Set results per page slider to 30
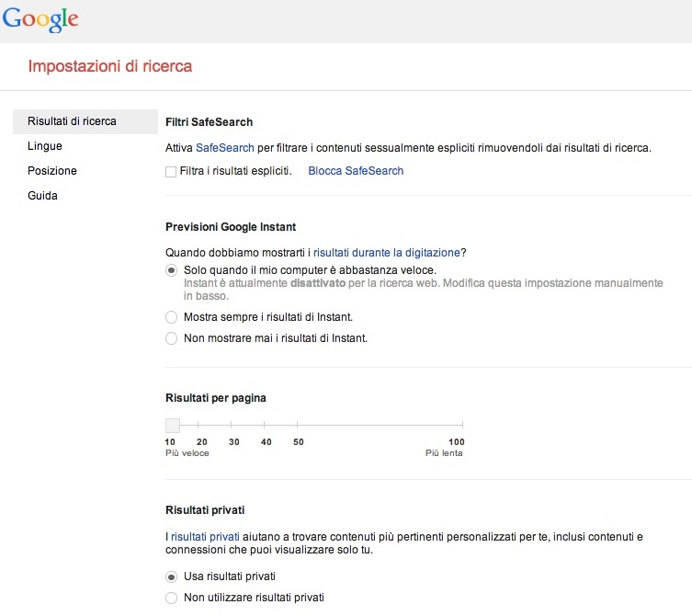 coord(233,425)
